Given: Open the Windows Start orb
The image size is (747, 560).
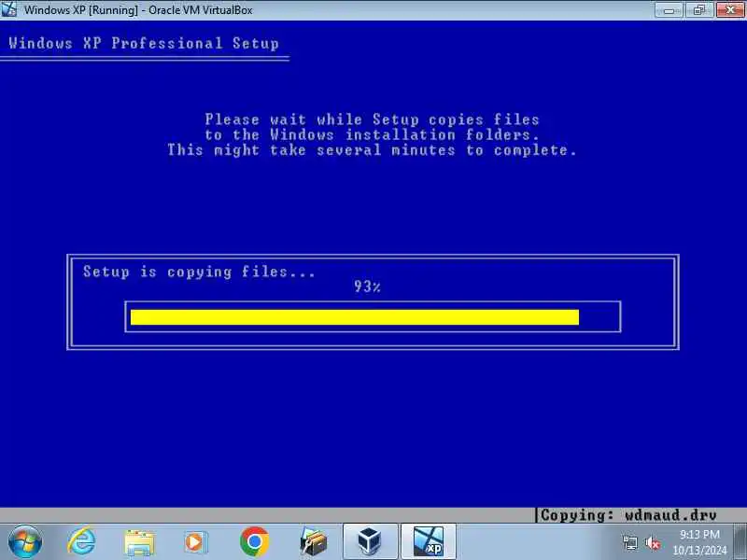Looking at the screenshot, I should [x=25, y=542].
